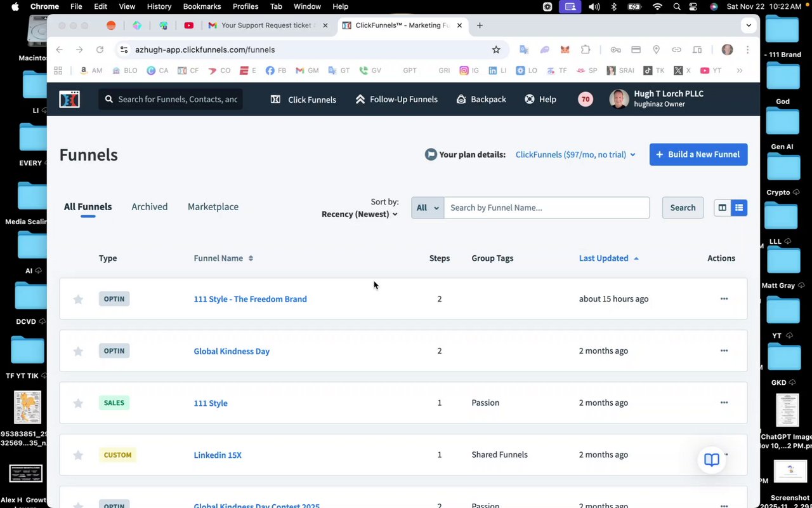Switch to the card grid view
Viewport: 812px width, 508px height.
tap(722, 208)
